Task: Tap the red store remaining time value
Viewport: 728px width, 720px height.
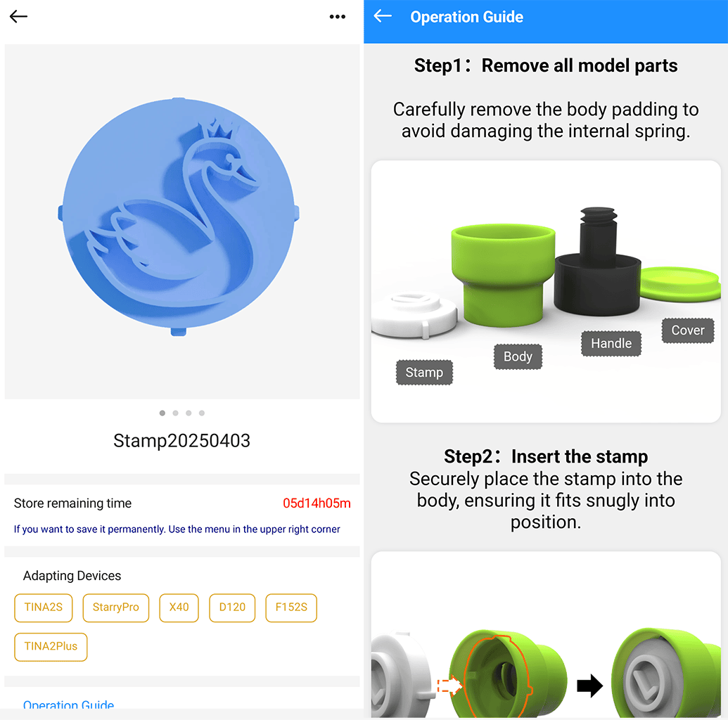Action: click(x=317, y=503)
